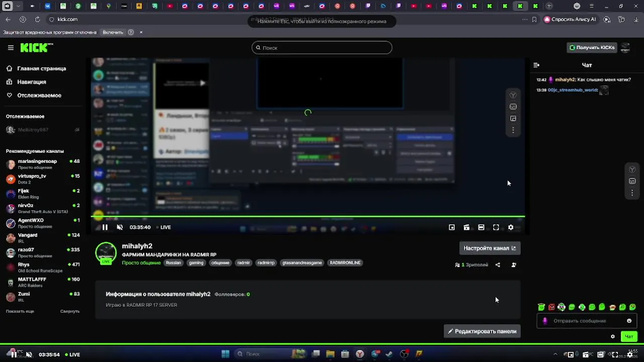Click Включить in the protection bar

tap(113, 32)
